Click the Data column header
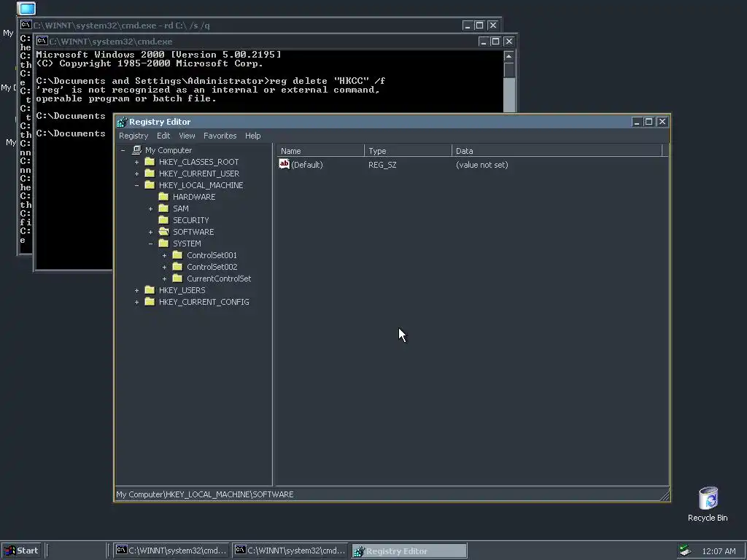747x560 pixels. (557, 151)
